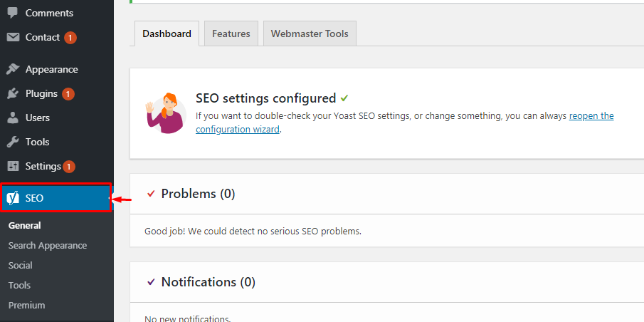Open Search Appearance submenu item
The width and height of the screenshot is (644, 322).
48,245
